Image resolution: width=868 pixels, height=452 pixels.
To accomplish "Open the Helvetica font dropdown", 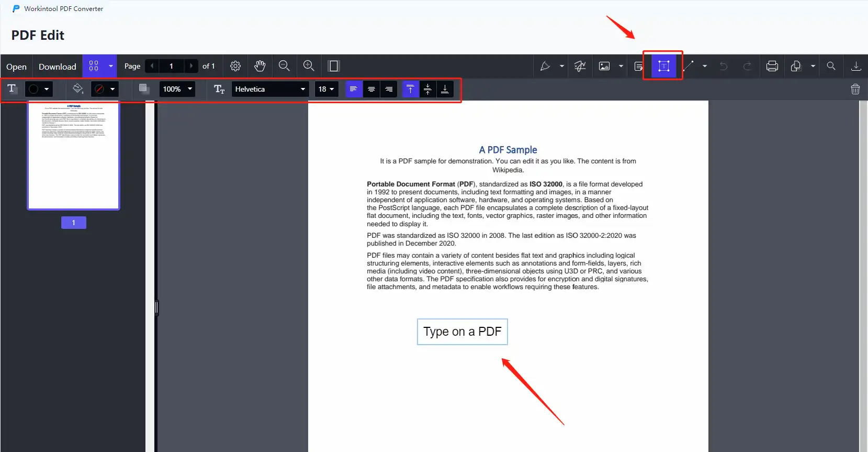I will coord(270,89).
